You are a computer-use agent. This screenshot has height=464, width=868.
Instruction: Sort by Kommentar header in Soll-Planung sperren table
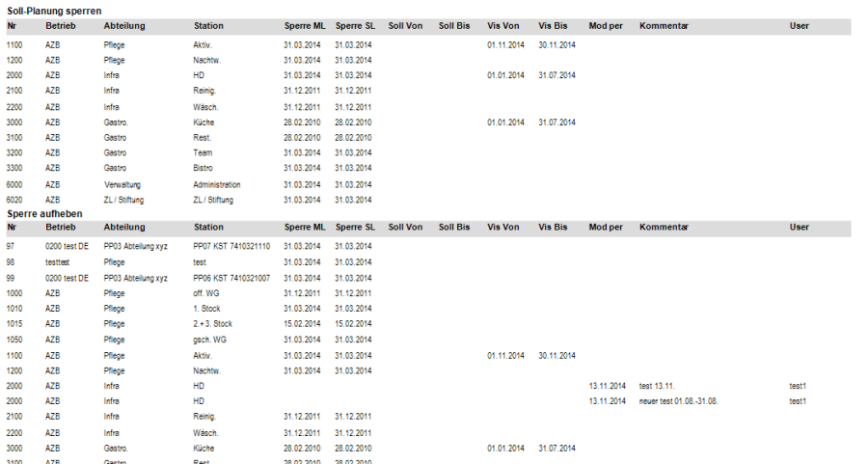pos(664,25)
